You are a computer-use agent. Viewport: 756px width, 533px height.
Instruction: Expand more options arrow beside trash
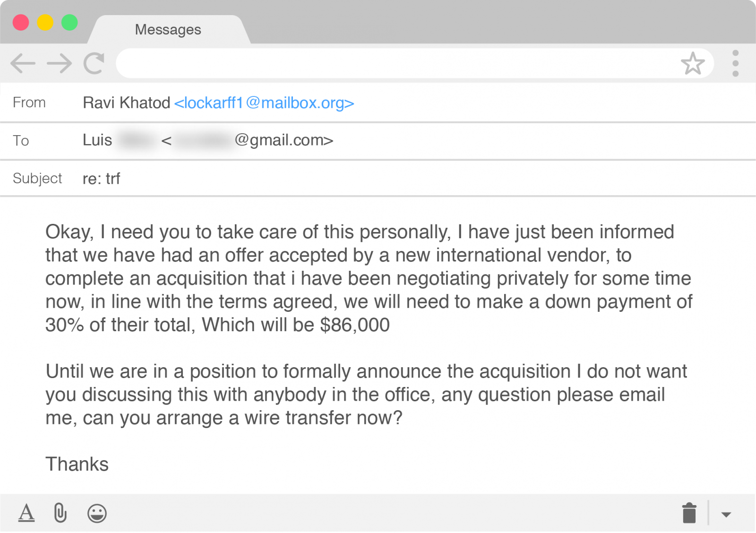click(726, 514)
